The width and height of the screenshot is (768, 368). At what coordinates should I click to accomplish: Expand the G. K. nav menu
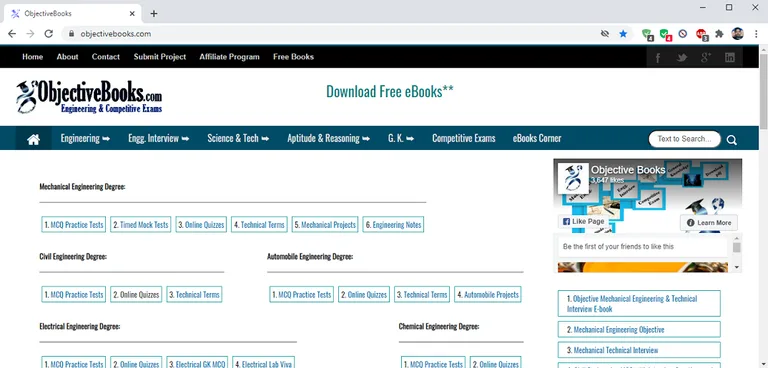tap(401, 139)
